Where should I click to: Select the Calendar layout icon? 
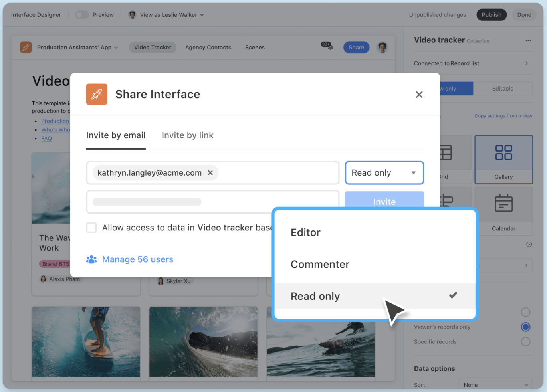[503, 211]
